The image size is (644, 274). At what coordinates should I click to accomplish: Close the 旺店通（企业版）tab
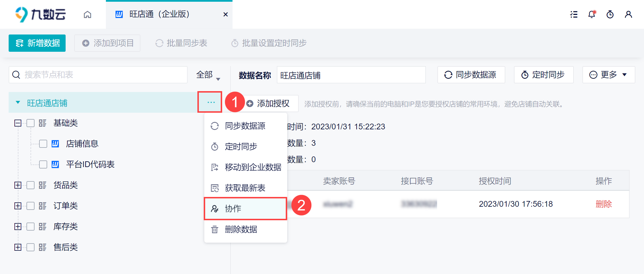pyautogui.click(x=226, y=14)
